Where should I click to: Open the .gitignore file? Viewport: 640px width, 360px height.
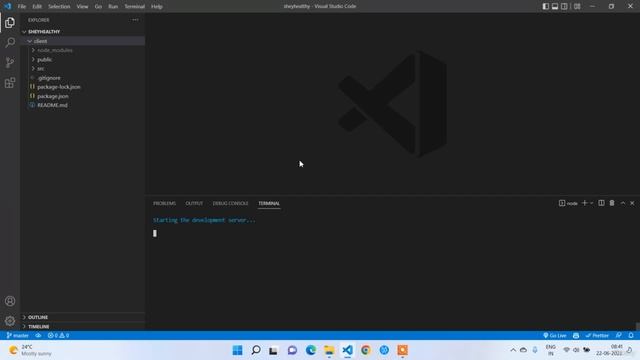pyautogui.click(x=83, y=78)
